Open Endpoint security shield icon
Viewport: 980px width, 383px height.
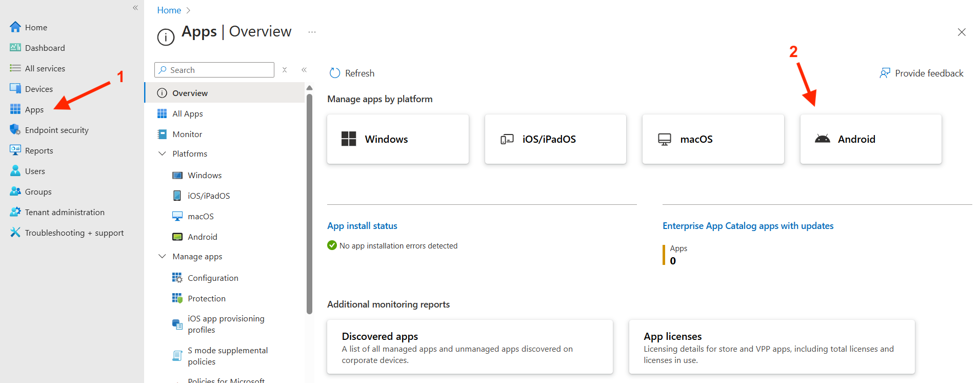click(15, 130)
